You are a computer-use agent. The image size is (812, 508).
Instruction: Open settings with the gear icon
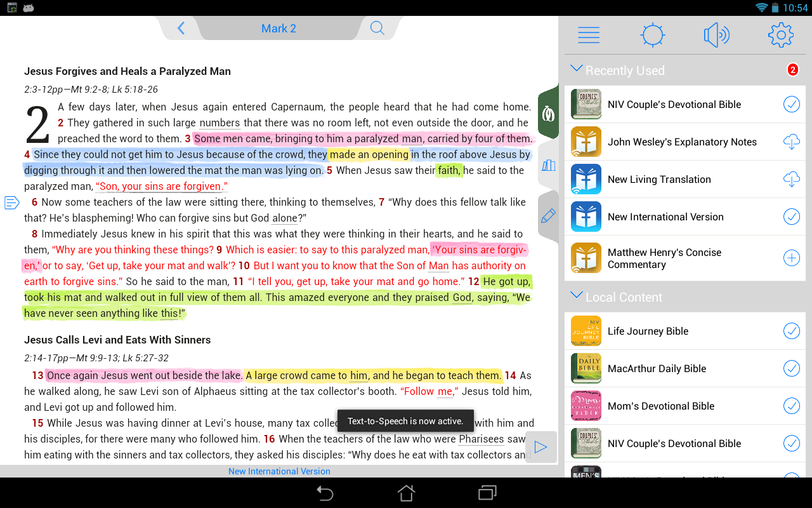point(781,35)
